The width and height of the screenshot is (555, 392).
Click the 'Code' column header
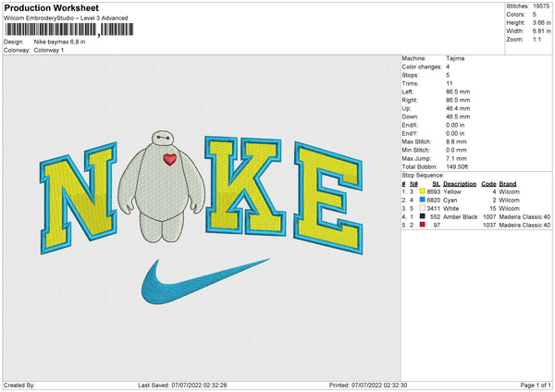[x=488, y=184]
